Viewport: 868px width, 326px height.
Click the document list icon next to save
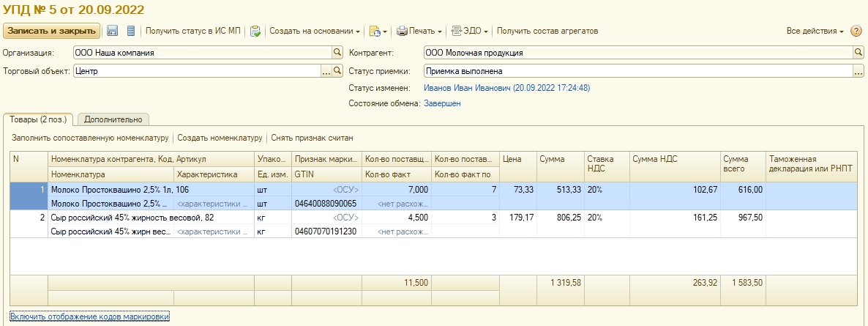[131, 31]
